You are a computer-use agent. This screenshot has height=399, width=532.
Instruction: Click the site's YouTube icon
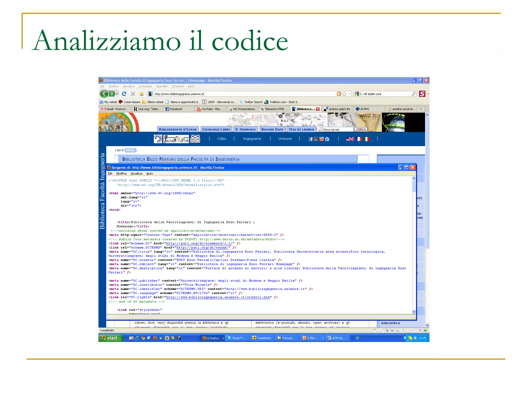click(322, 139)
